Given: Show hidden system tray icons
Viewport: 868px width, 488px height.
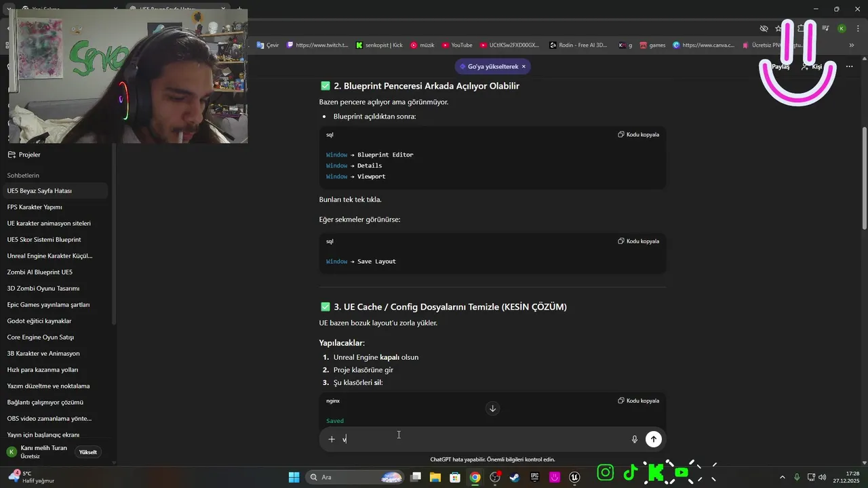Looking at the screenshot, I should coord(783,477).
